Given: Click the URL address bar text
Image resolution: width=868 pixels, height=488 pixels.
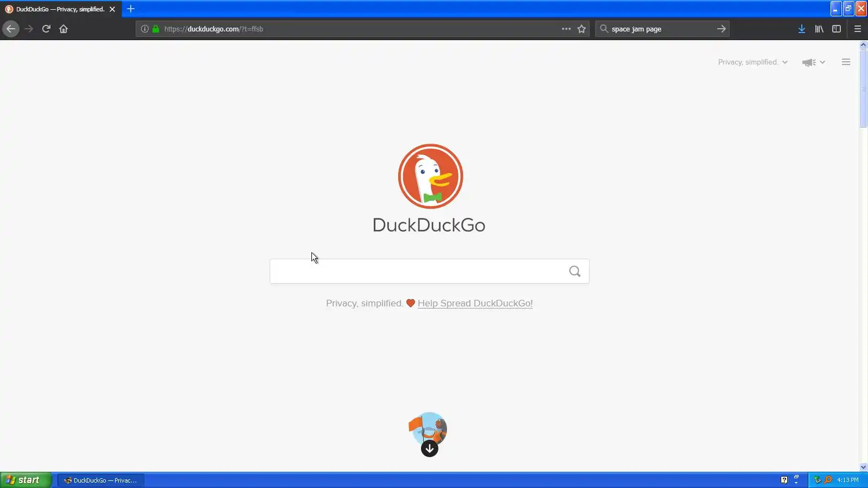Looking at the screenshot, I should (x=214, y=29).
